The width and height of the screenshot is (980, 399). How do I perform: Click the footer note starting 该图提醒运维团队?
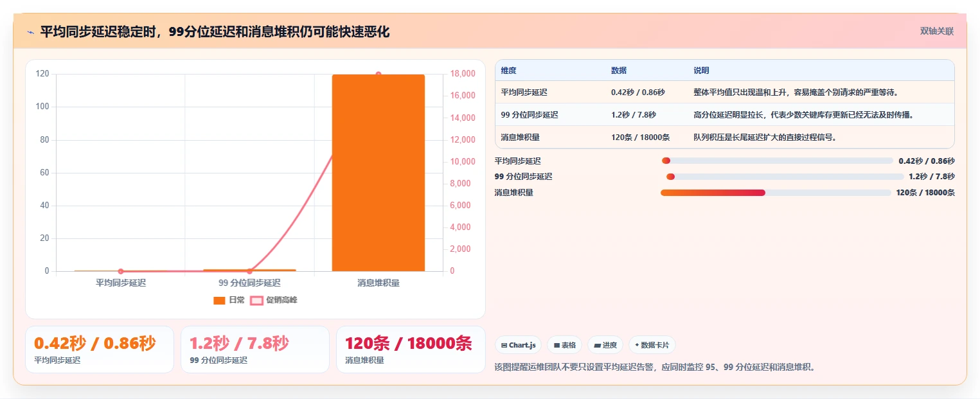coord(655,368)
